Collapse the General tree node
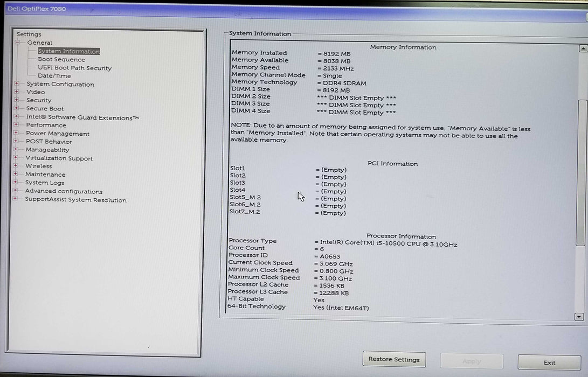Viewport: 588px width, 377px height. pyautogui.click(x=17, y=43)
